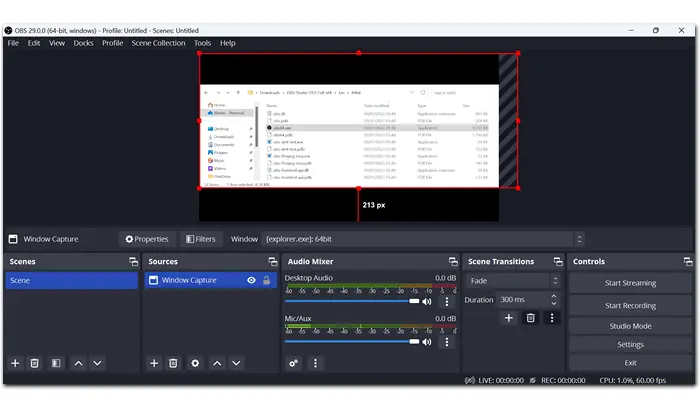Move source down in Sources panel
Screen dimensions: 700x407
coord(236,363)
